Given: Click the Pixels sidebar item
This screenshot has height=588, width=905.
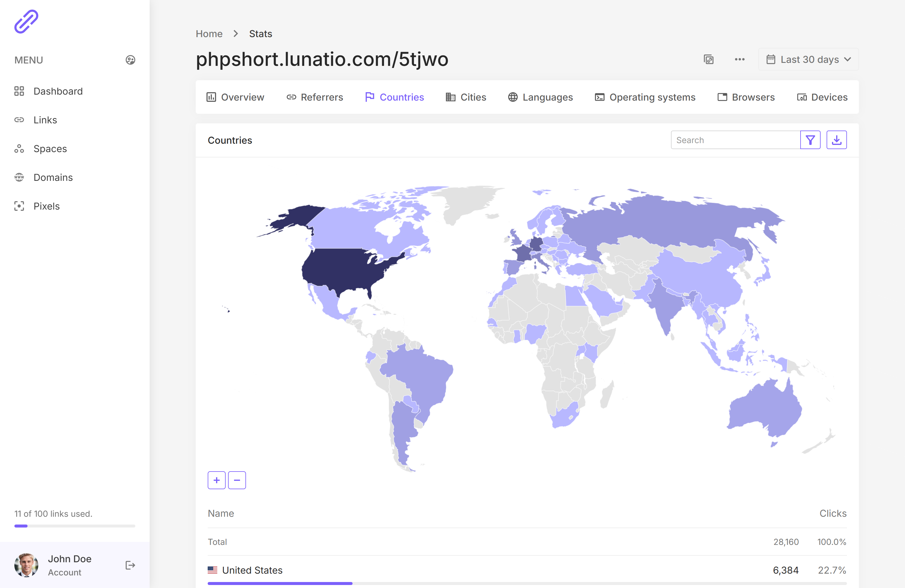Looking at the screenshot, I should [x=46, y=206].
